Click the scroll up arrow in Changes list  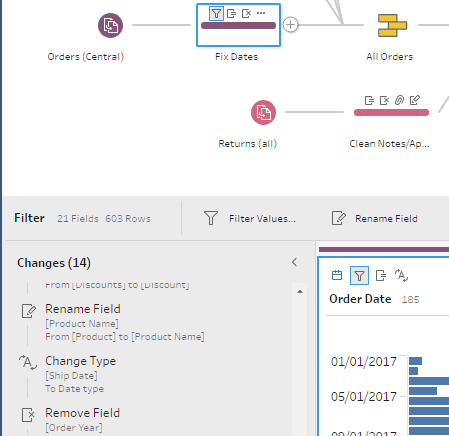300,292
